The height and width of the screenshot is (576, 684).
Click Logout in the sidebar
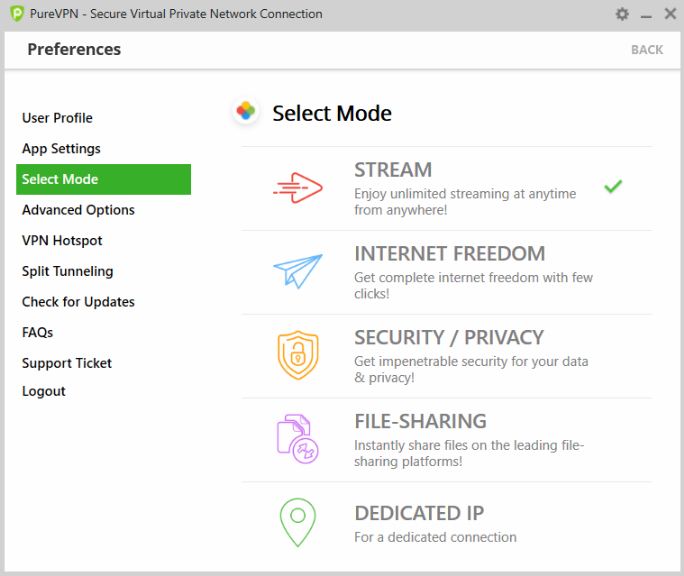pyautogui.click(x=44, y=391)
